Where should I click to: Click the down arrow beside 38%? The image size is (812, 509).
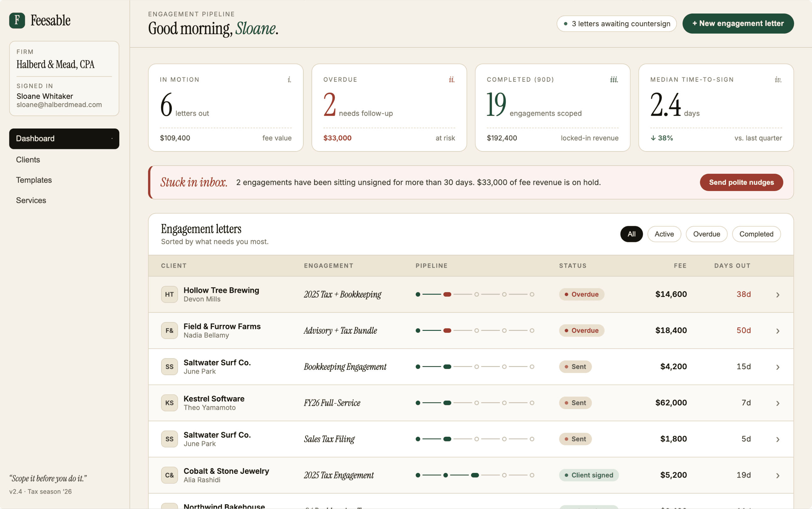(653, 138)
